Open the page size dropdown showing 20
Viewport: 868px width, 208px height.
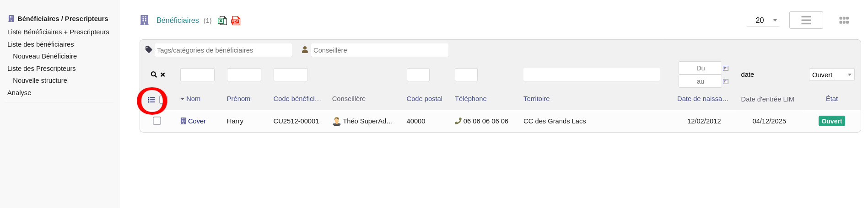point(763,20)
